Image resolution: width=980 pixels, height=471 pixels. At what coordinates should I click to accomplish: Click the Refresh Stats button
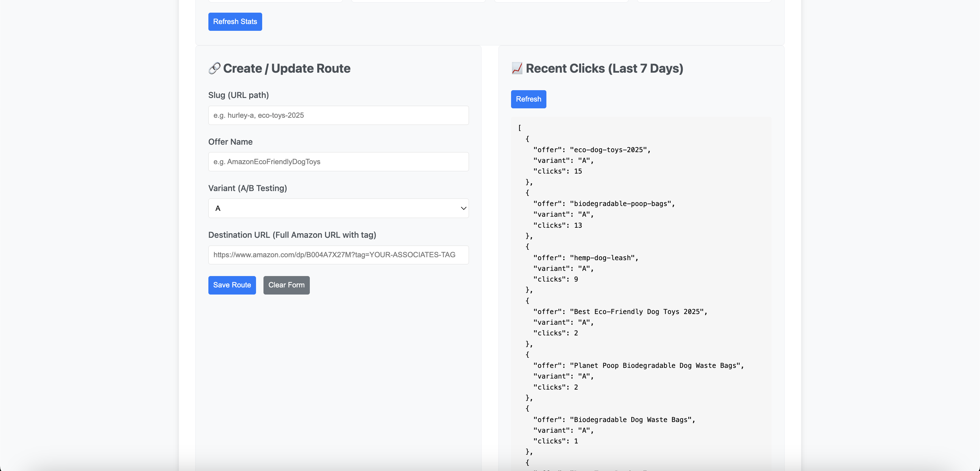pyautogui.click(x=235, y=22)
